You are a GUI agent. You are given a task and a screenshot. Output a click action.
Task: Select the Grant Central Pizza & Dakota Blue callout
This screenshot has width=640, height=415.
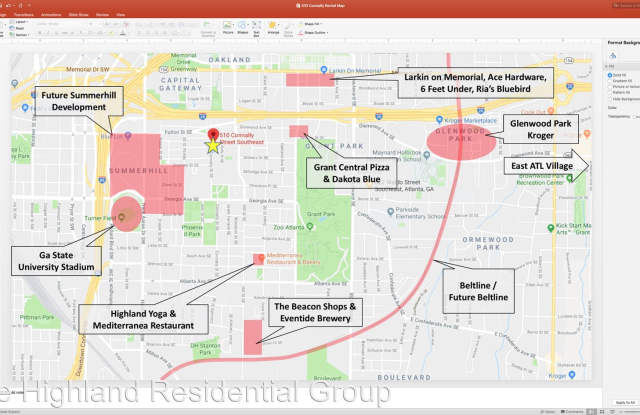click(x=351, y=173)
